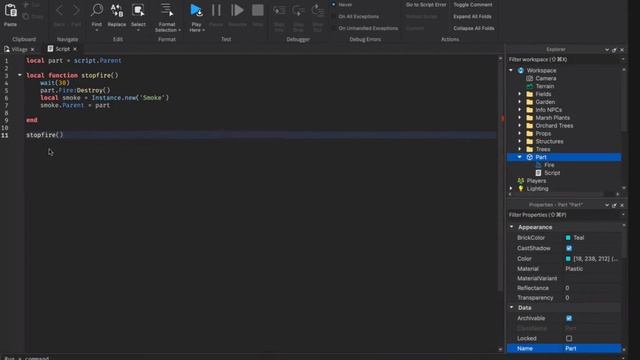Screen dimensions: 640x360
Task: Click Expand All Folds
Action: [x=472, y=16]
